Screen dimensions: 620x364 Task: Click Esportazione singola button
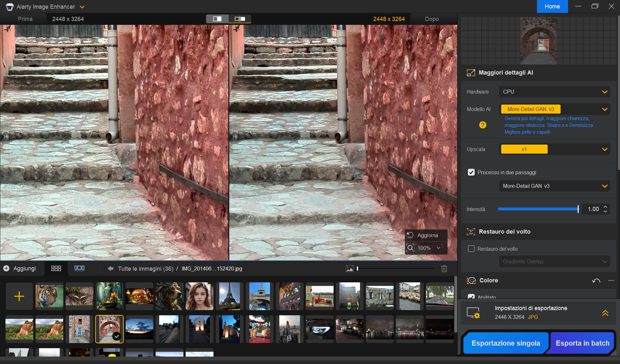click(505, 343)
